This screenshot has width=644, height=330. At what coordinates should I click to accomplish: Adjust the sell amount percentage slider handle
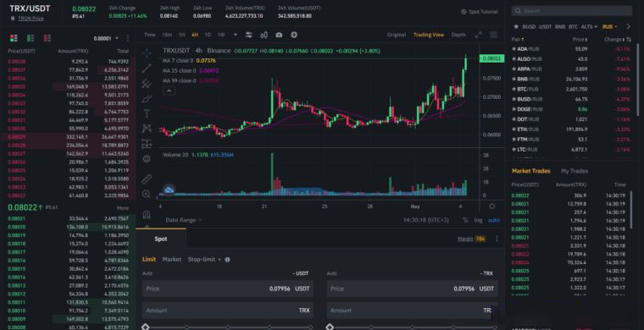pyautogui.click(x=330, y=327)
